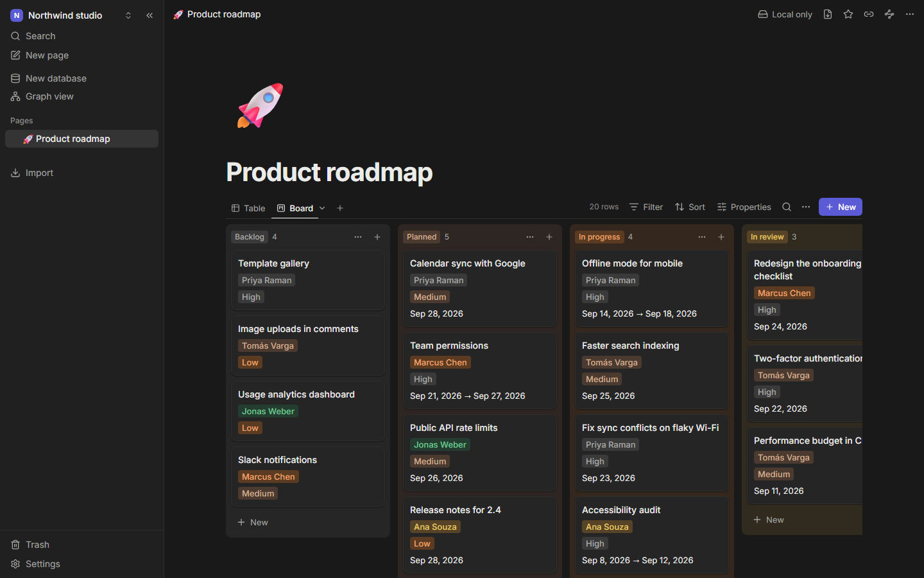Image resolution: width=924 pixels, height=578 pixels.
Task: Open the page's more options menu in the top bar
Action: point(910,14)
